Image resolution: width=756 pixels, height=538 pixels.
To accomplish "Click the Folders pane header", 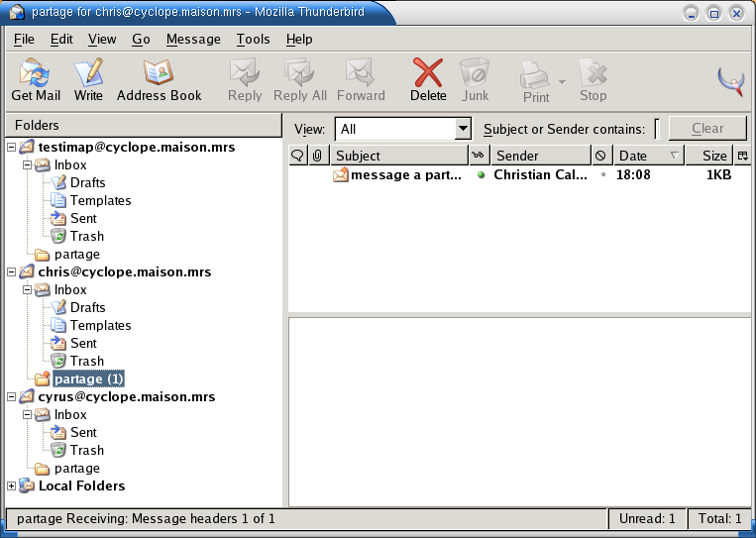I will pyautogui.click(x=144, y=126).
